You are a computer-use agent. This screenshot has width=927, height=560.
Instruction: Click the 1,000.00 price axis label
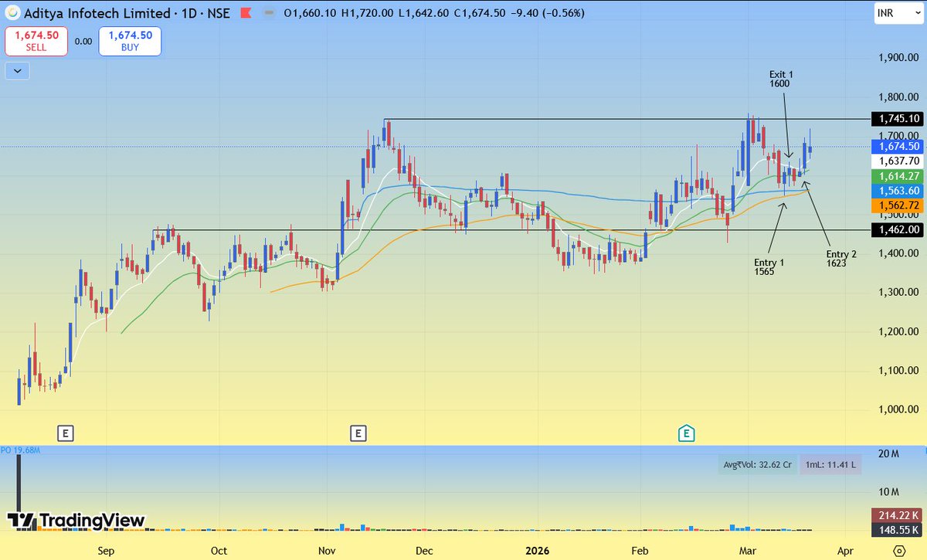[x=900, y=409]
